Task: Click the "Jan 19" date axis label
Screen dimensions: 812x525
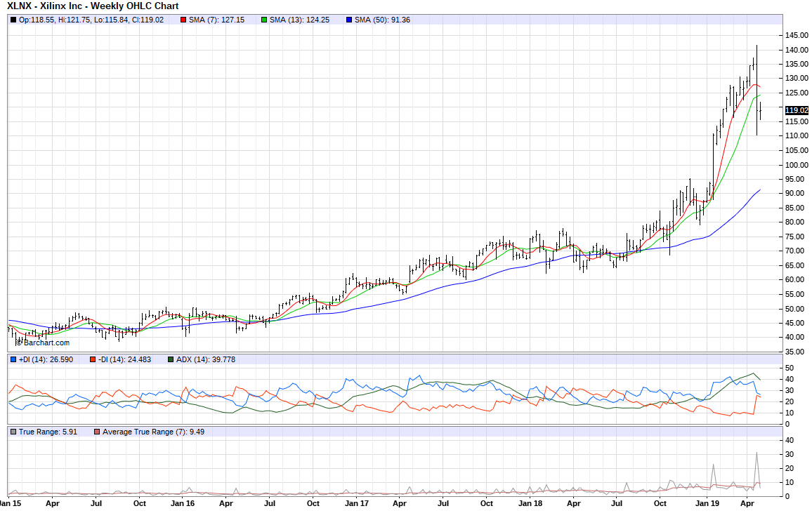Action: [x=707, y=503]
